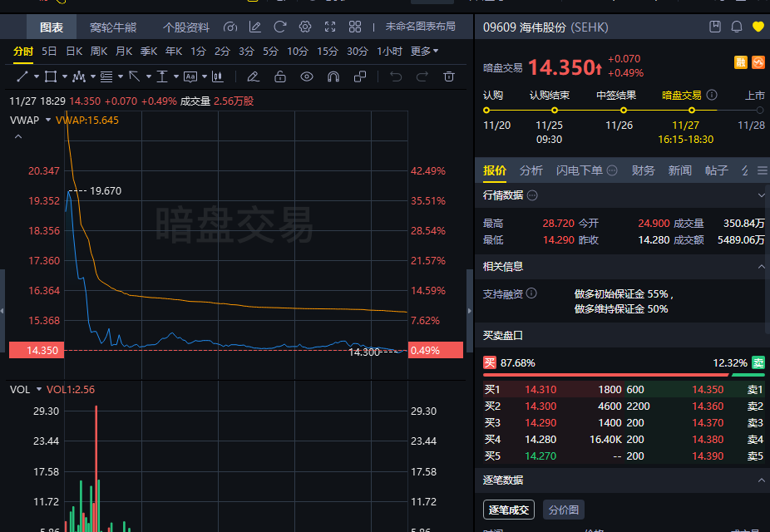The image size is (770, 532).
Task: Open the 分析 tab
Action: coord(531,170)
